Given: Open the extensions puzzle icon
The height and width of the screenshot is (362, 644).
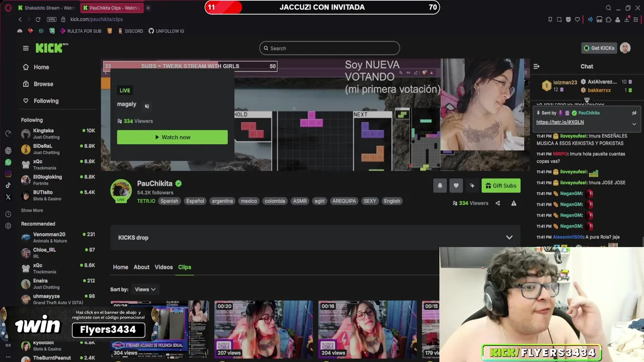Looking at the screenshot, I should [609, 20].
